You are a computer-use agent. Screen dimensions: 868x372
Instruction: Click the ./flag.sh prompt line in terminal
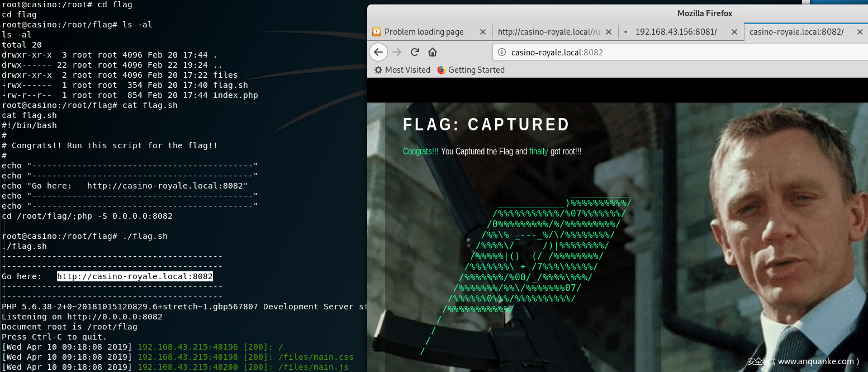coord(84,236)
